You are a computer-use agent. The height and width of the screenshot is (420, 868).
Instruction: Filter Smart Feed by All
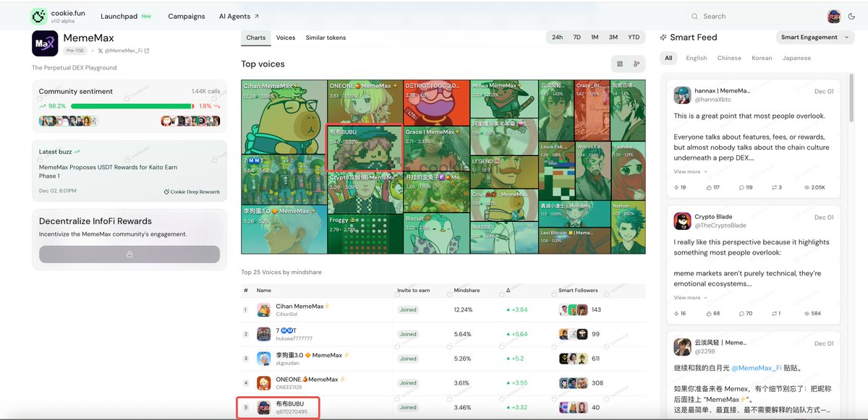tap(669, 58)
